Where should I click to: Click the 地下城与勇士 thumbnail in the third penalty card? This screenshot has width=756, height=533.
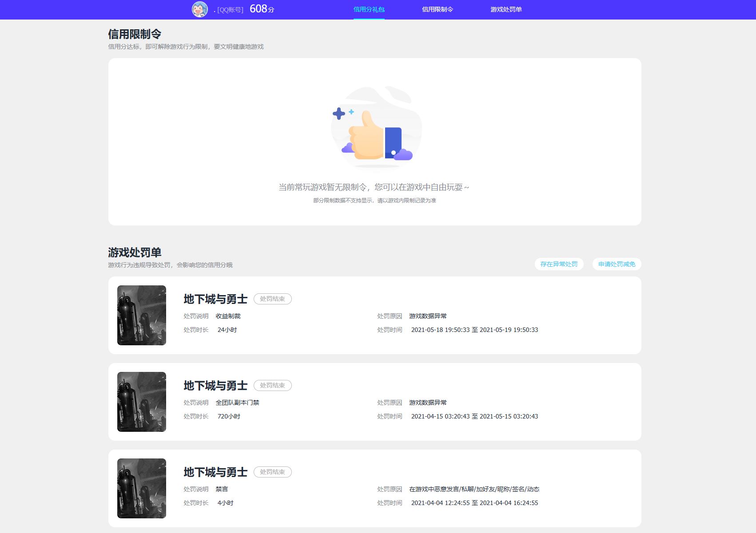(x=141, y=488)
